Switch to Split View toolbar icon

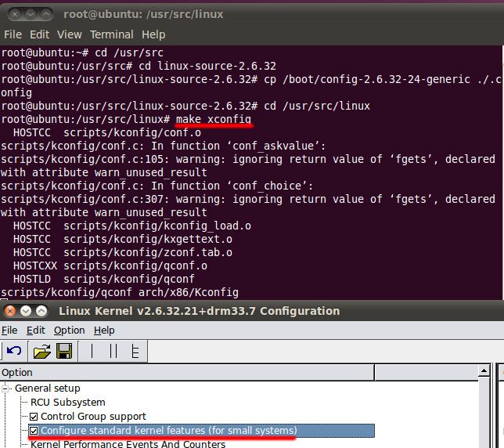pyautogui.click(x=113, y=351)
